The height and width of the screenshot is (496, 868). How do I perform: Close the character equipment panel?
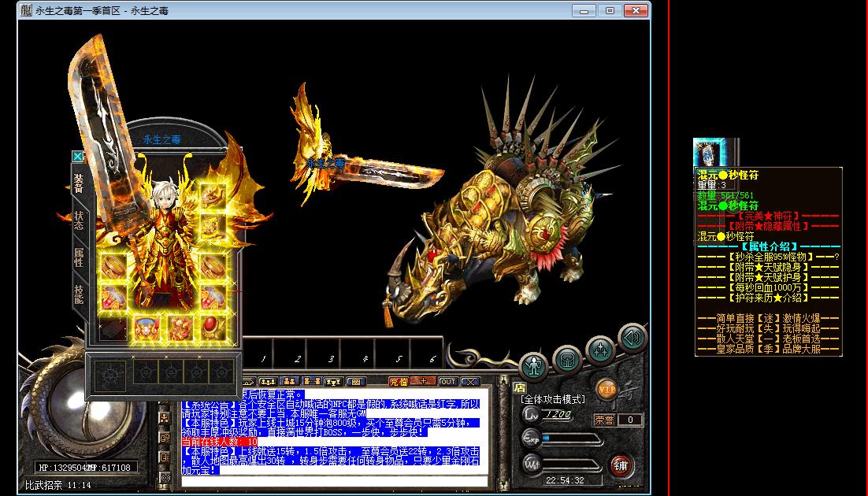[77, 157]
